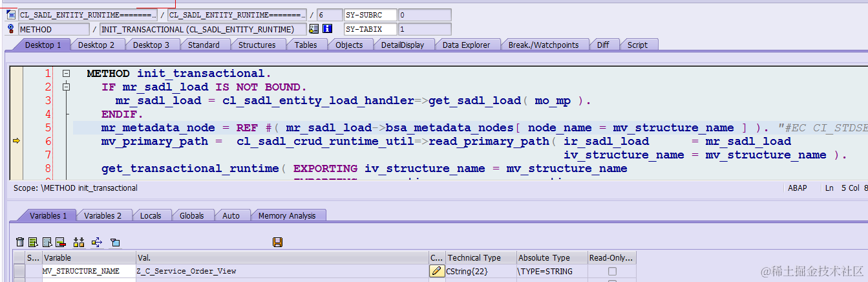Click the blue information icon
Image resolution: width=868 pixels, height=282 pixels.
pyautogui.click(x=327, y=29)
